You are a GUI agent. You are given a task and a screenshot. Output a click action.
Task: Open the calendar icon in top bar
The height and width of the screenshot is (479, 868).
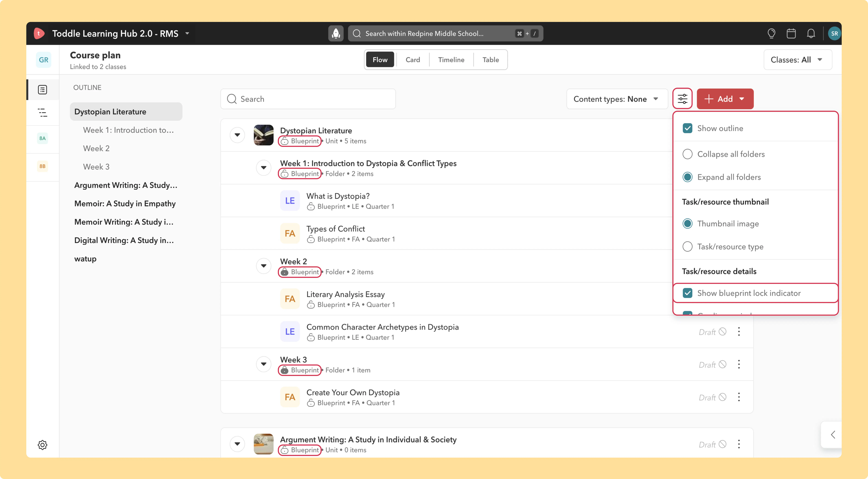[791, 33]
